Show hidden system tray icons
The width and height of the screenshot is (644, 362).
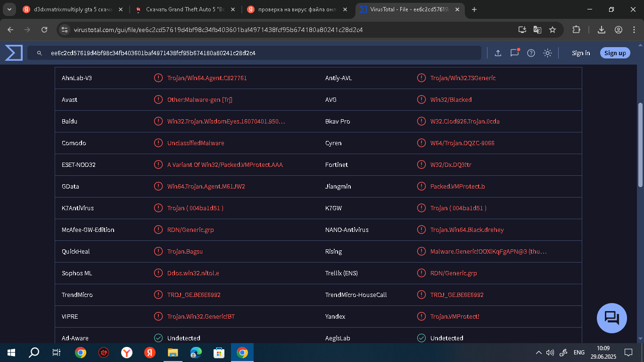538,353
